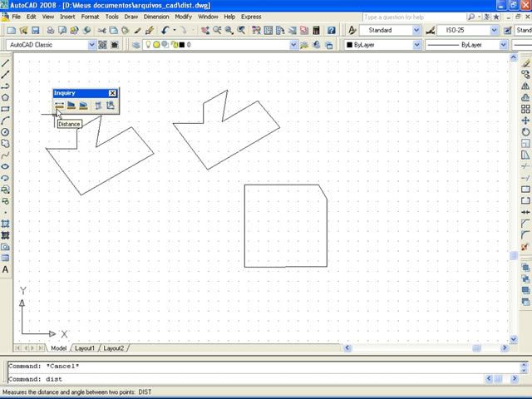Open the Dimension menu
The height and width of the screenshot is (399, 532).
156,17
